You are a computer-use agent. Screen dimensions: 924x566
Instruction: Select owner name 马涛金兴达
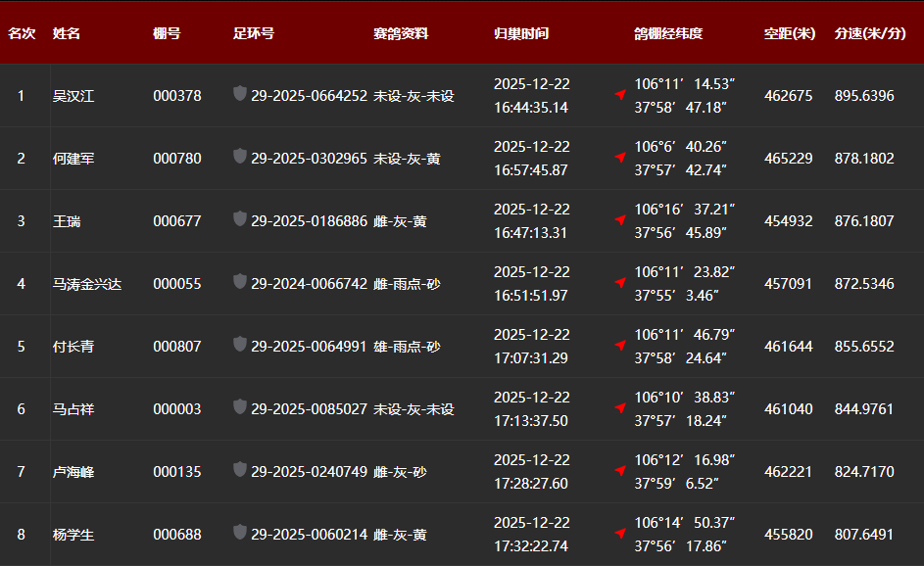point(87,284)
